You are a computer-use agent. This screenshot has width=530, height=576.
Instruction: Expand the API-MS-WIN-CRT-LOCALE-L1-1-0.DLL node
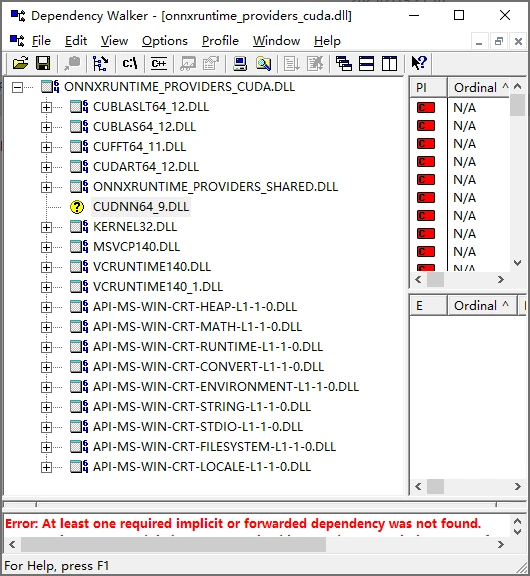click(46, 467)
